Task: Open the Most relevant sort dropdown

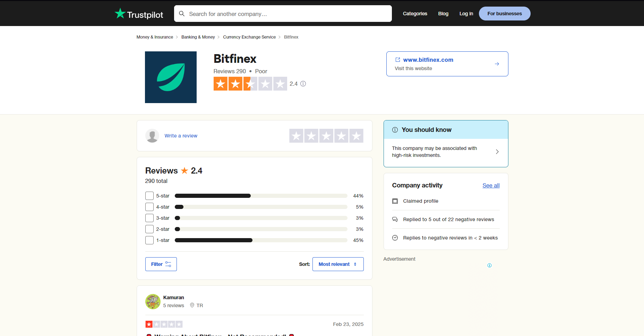Action: click(x=338, y=264)
